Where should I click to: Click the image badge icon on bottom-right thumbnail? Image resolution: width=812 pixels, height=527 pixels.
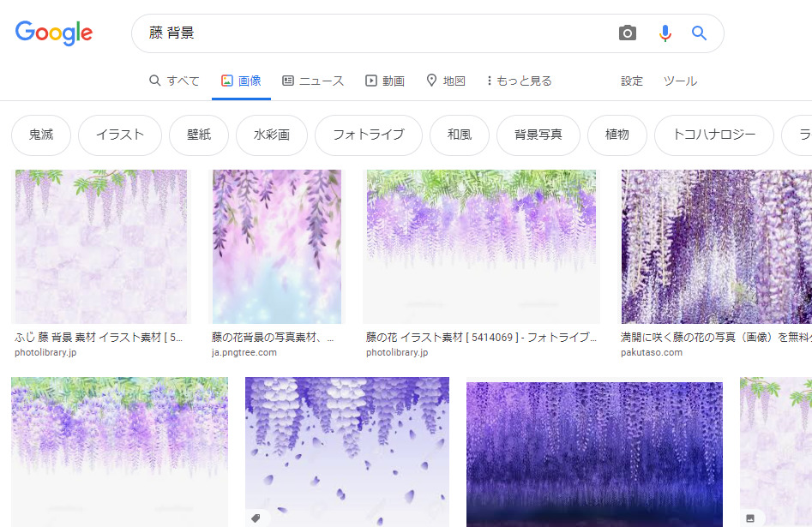click(750, 518)
